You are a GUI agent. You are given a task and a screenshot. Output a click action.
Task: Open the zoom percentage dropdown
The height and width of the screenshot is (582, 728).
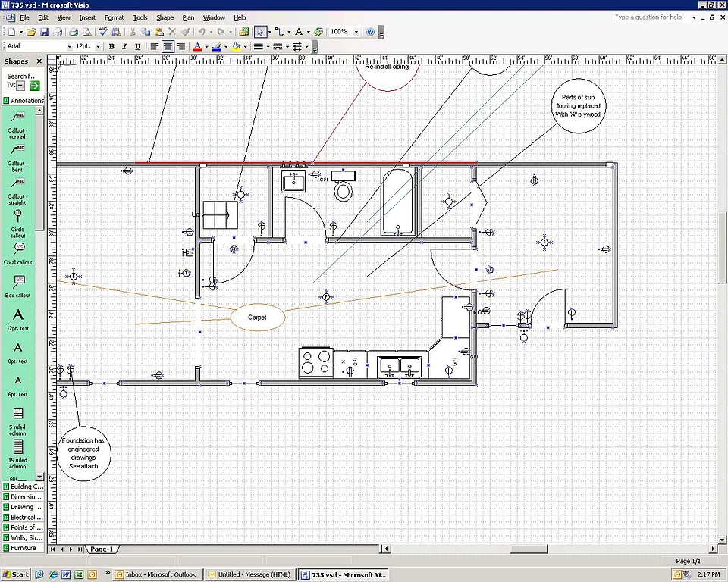355,32
